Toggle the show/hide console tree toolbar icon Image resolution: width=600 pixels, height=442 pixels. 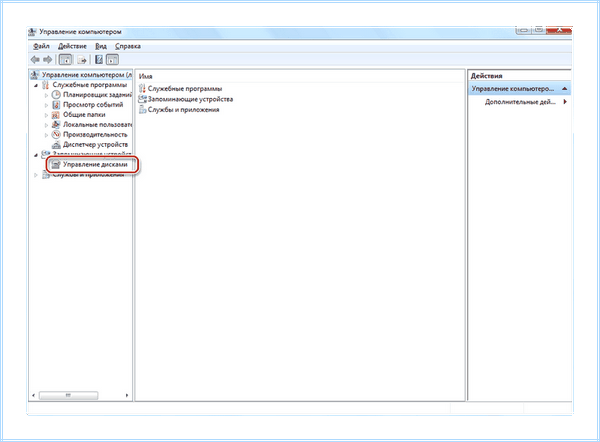65,60
